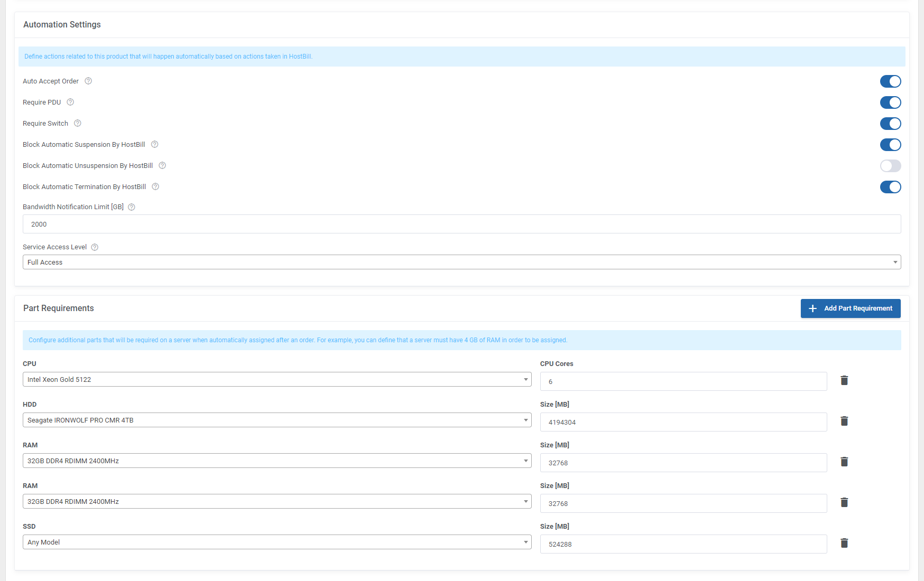Viewport: 924px width, 581px height.
Task: Click the help icon beside Auto Accept Order
Action: tap(88, 81)
